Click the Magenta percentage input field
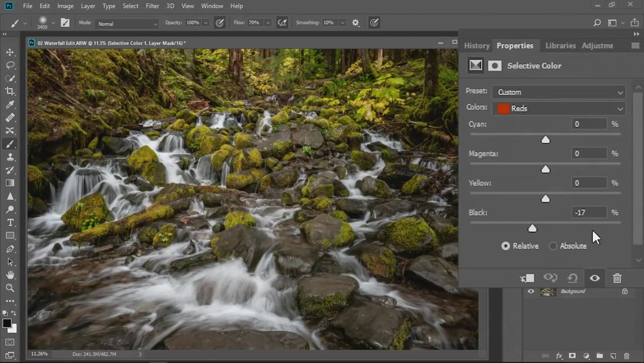 coord(589,154)
